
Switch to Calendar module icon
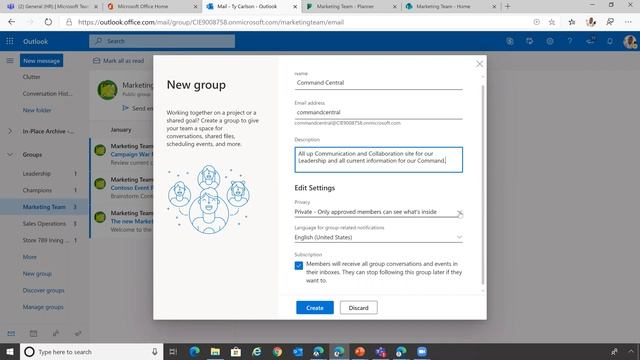coord(33,333)
